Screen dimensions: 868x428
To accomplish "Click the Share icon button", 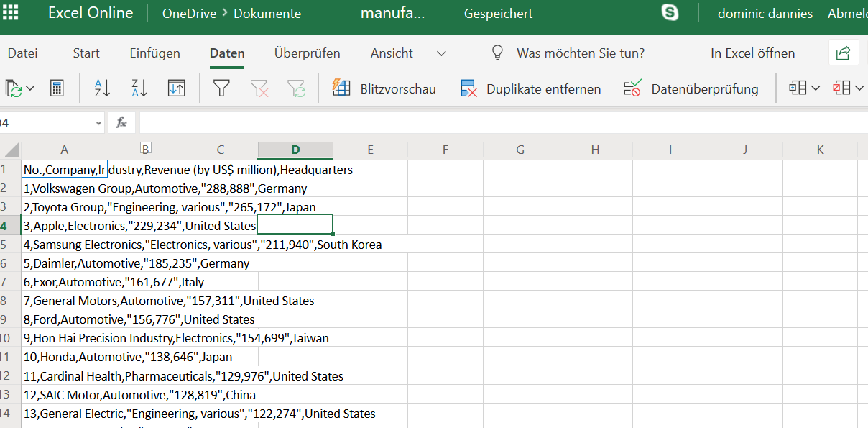I will point(844,53).
